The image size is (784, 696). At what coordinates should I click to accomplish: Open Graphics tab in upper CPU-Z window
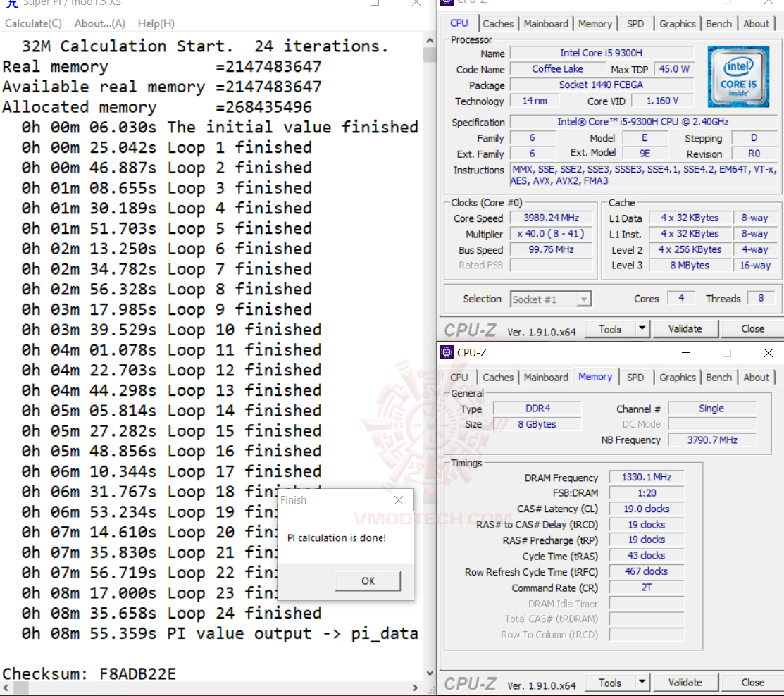pyautogui.click(x=677, y=23)
